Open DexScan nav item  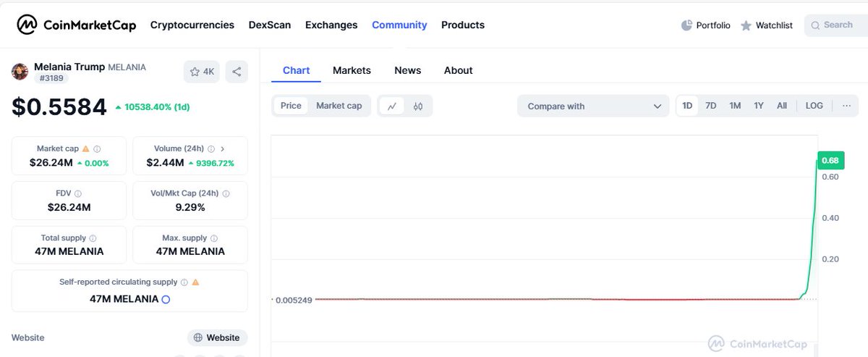(270, 25)
